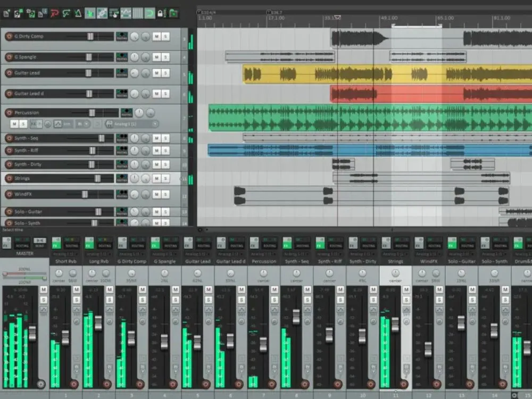This screenshot has width=532, height=399.
Task: Enable the metronome icon in the toolbar
Action: point(78,13)
